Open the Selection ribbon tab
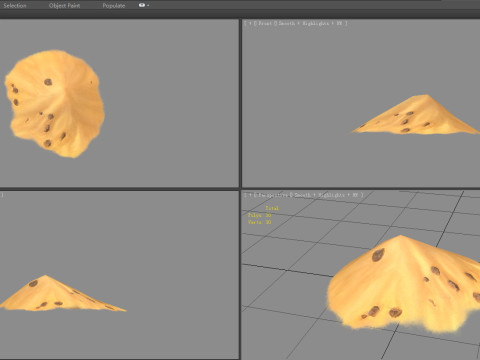Image resolution: width=480 pixels, height=360 pixels. coord(15,5)
